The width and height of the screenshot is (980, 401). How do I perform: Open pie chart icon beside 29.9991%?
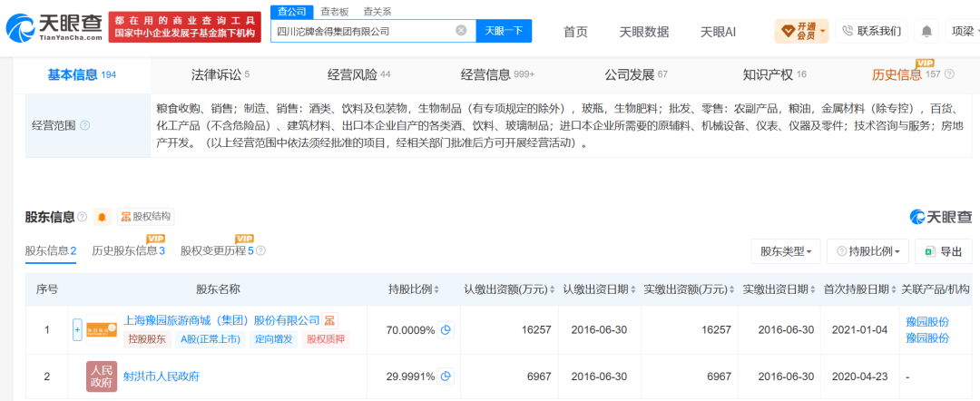point(446,376)
